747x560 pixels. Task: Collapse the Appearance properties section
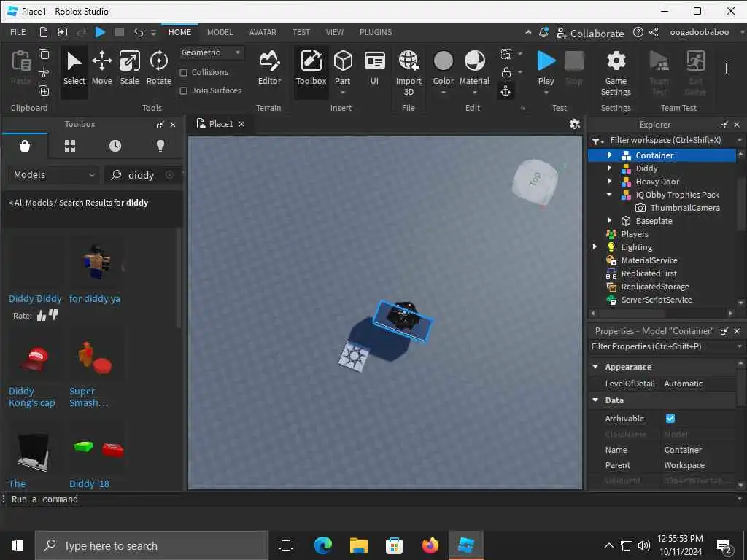(595, 367)
